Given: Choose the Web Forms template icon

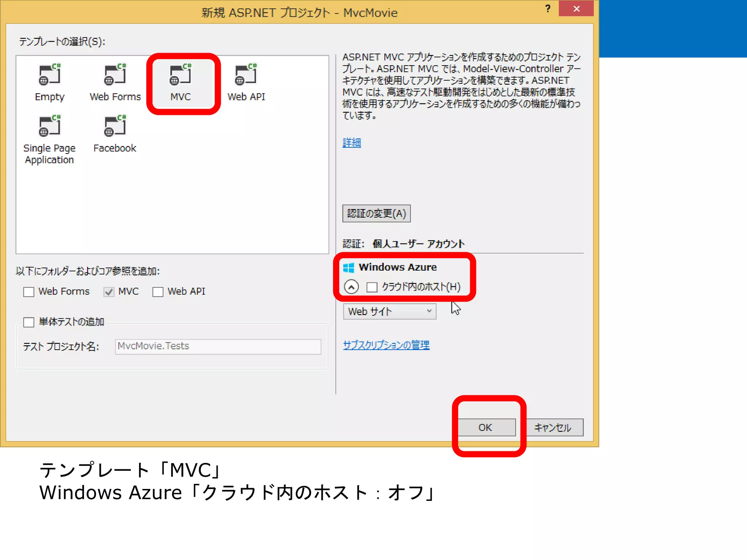Looking at the screenshot, I should pyautogui.click(x=115, y=74).
